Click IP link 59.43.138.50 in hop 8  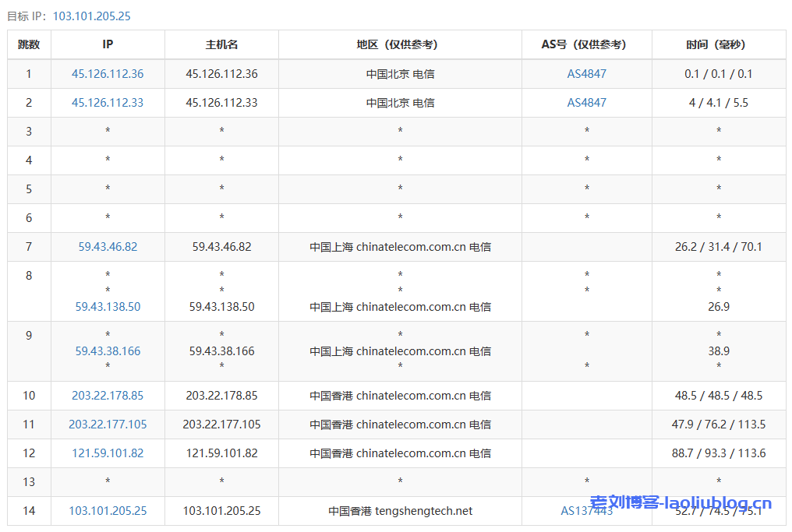(x=107, y=307)
